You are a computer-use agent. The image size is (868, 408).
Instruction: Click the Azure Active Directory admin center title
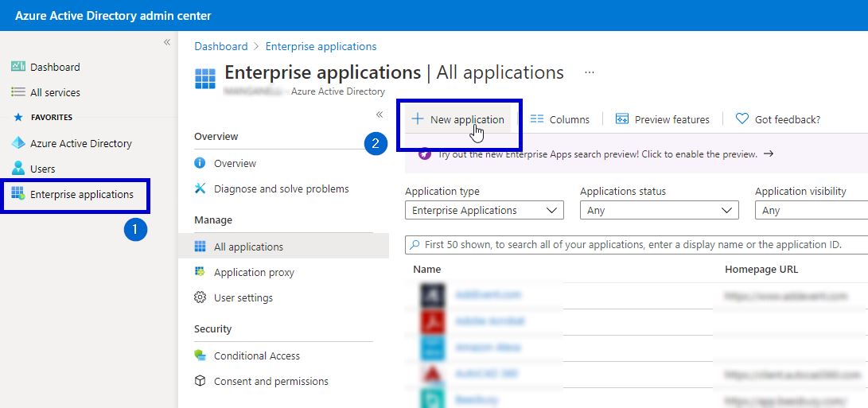[x=113, y=15]
